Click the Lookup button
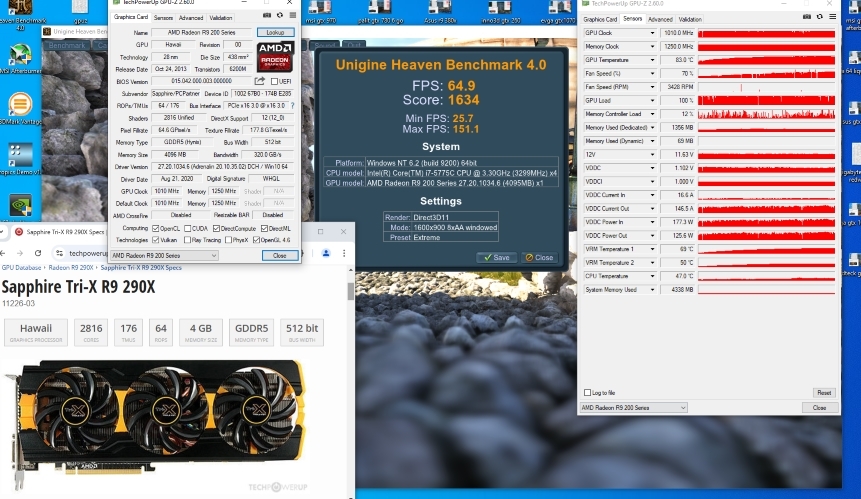Image resolution: width=861 pixels, height=499 pixels. click(x=276, y=32)
